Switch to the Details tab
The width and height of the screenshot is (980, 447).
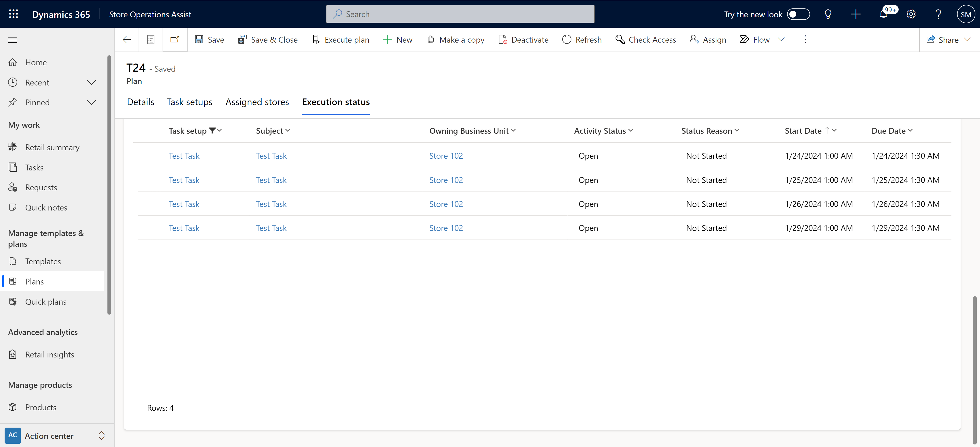pyautogui.click(x=141, y=102)
